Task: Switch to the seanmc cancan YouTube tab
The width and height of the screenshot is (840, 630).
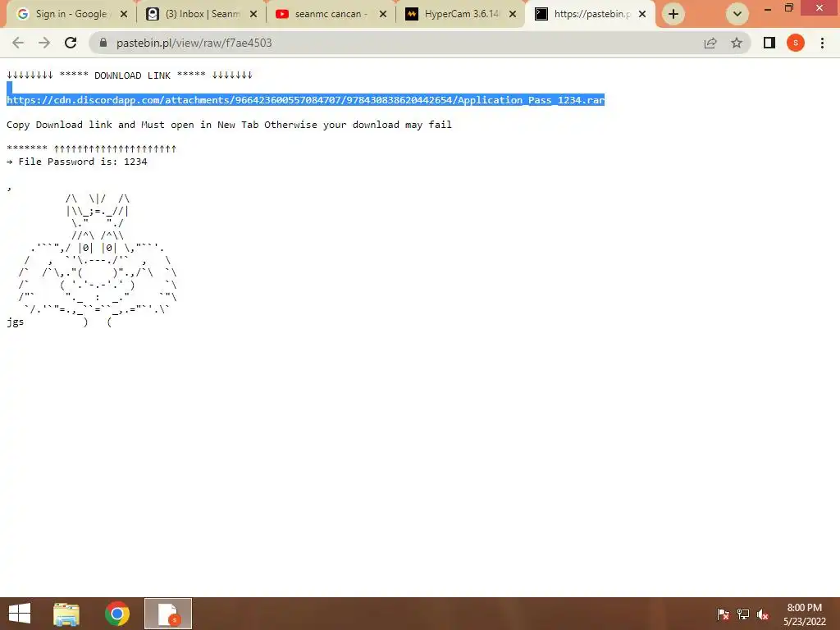Action: pyautogui.click(x=330, y=14)
